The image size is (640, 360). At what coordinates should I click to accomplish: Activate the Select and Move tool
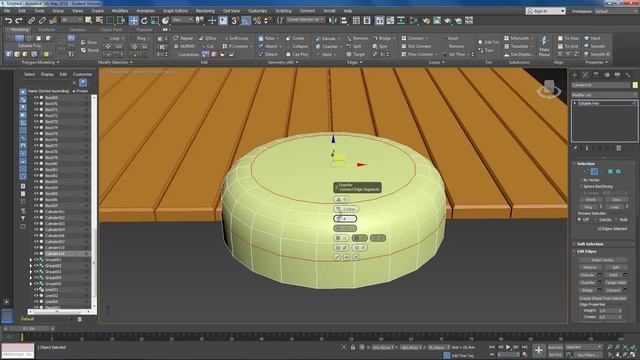[133, 20]
